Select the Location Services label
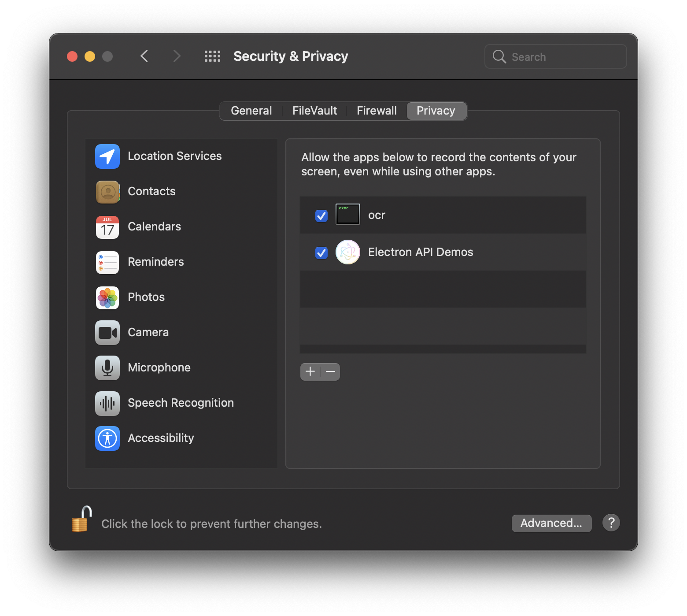Image resolution: width=687 pixels, height=616 pixels. pos(174,156)
